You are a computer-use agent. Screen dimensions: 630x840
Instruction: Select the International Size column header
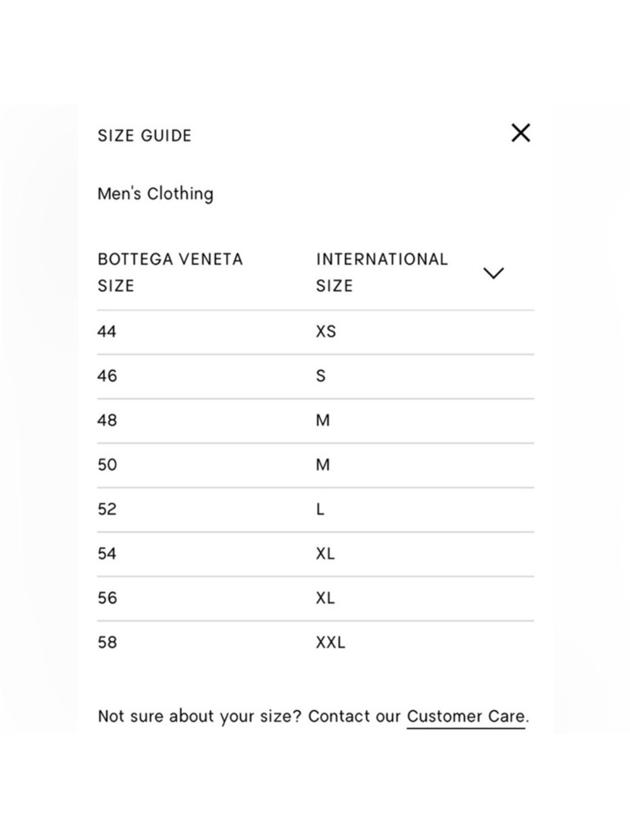pyautogui.click(x=382, y=272)
